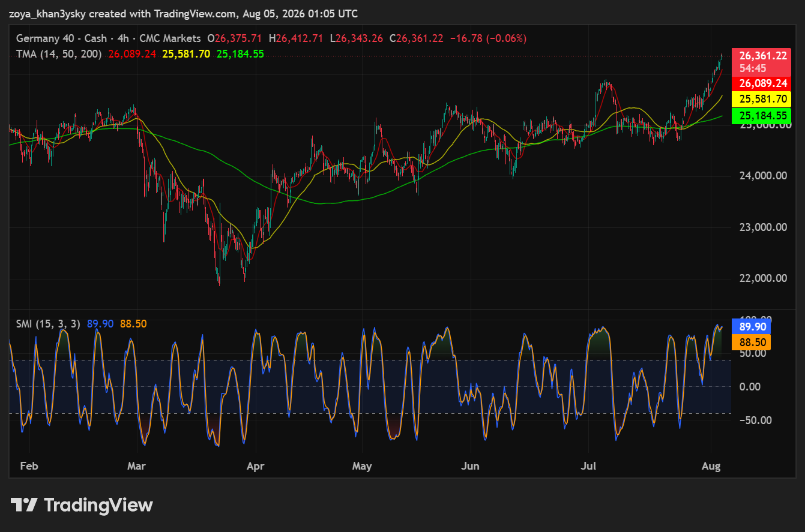Viewport: 805px width, 532px height.
Task: Select the open value O26,375.71
Action: (x=236, y=38)
